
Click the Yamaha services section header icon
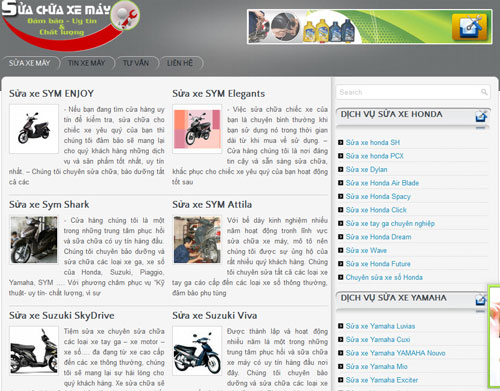pyautogui.click(x=480, y=300)
